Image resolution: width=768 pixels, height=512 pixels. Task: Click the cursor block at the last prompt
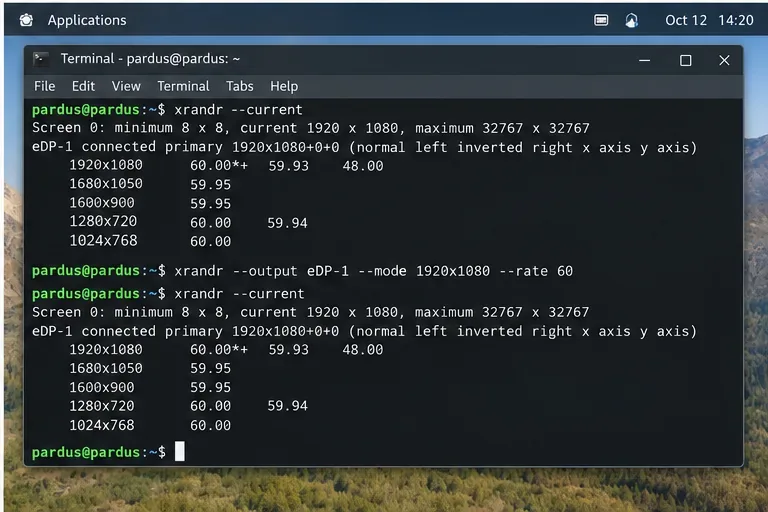click(180, 451)
